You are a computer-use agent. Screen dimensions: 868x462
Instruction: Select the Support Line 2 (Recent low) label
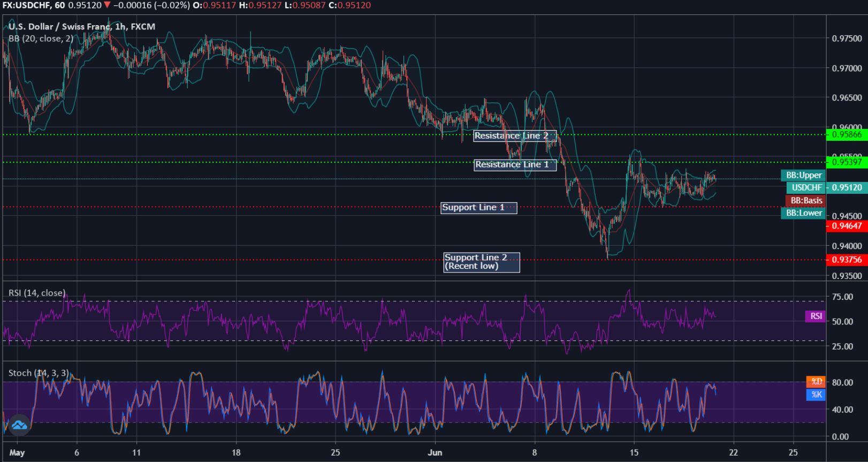[x=482, y=262]
